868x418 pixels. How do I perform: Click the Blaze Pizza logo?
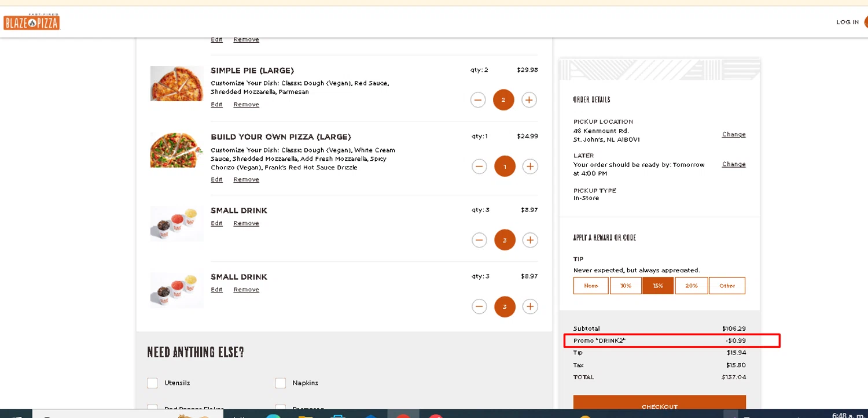click(31, 22)
